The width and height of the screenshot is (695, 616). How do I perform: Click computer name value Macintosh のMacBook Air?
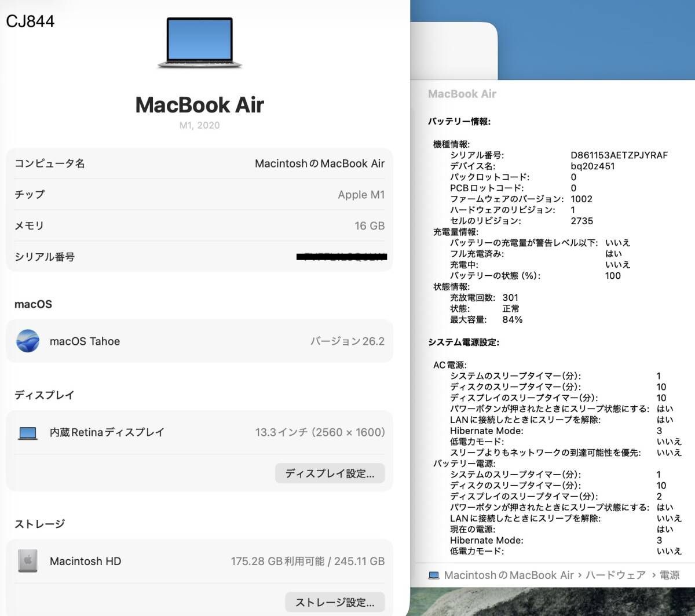click(320, 163)
